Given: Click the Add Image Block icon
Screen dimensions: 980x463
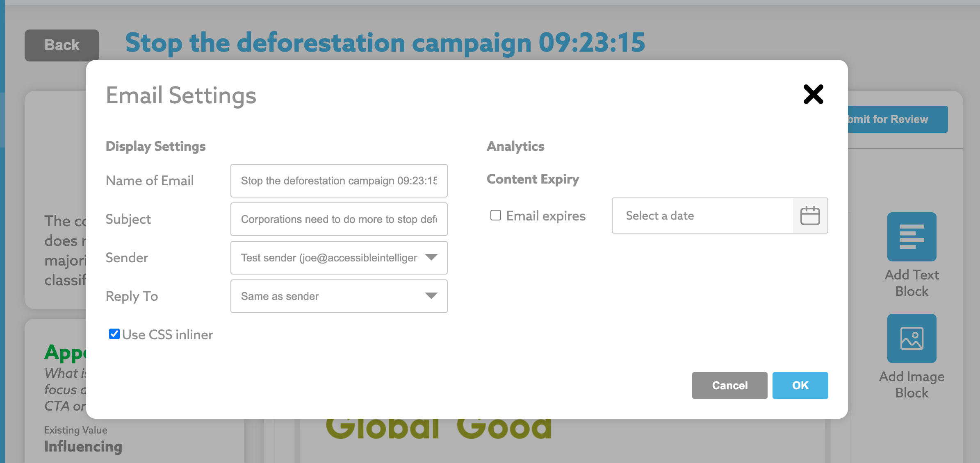Looking at the screenshot, I should click(912, 338).
